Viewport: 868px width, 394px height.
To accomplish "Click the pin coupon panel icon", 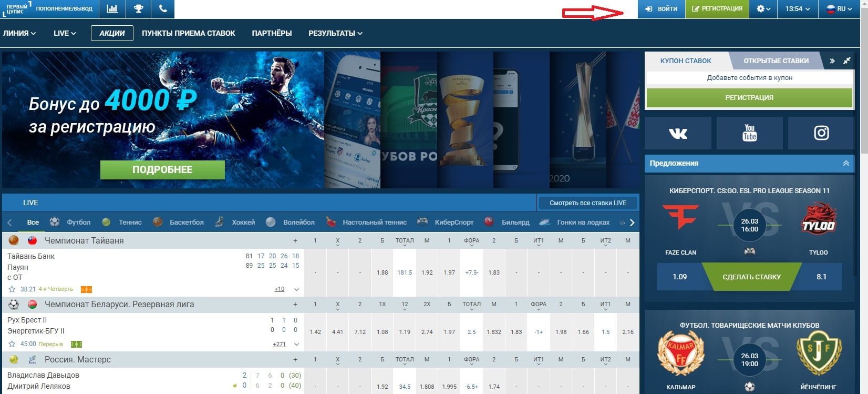I will 846,61.
